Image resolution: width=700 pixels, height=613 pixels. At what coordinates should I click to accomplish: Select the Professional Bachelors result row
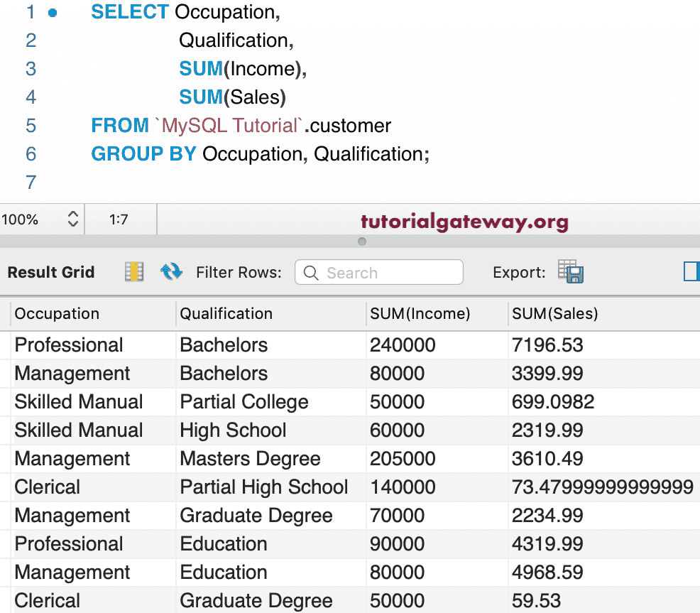point(213,345)
